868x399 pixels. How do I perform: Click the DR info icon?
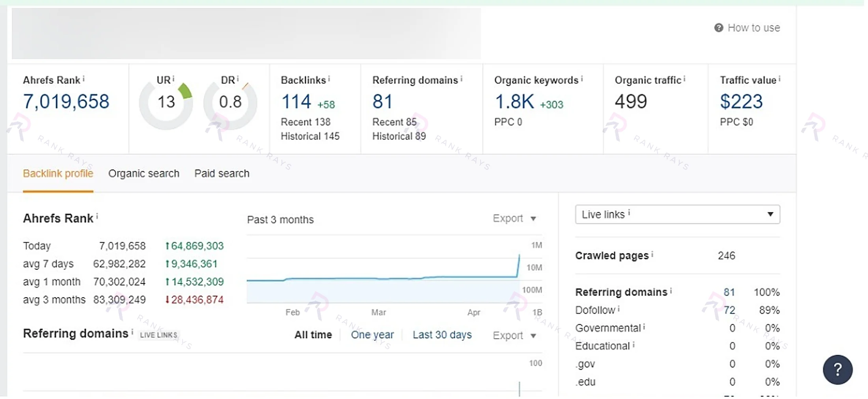238,78
